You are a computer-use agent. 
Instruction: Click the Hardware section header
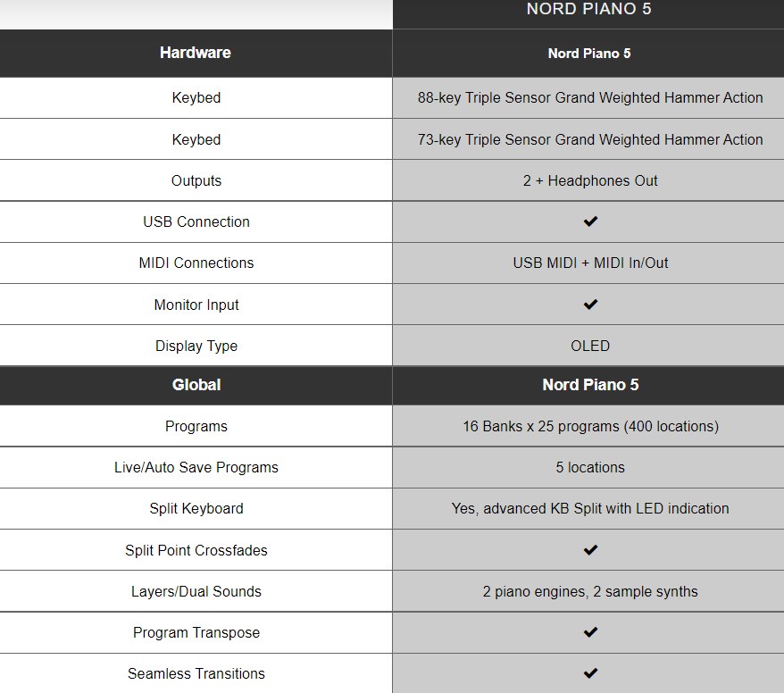pos(196,53)
